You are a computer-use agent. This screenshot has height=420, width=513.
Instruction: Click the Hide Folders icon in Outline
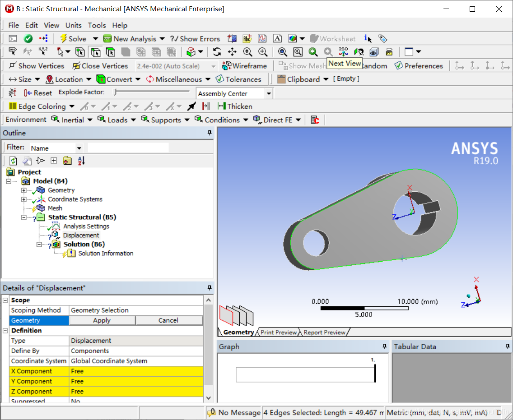click(67, 161)
